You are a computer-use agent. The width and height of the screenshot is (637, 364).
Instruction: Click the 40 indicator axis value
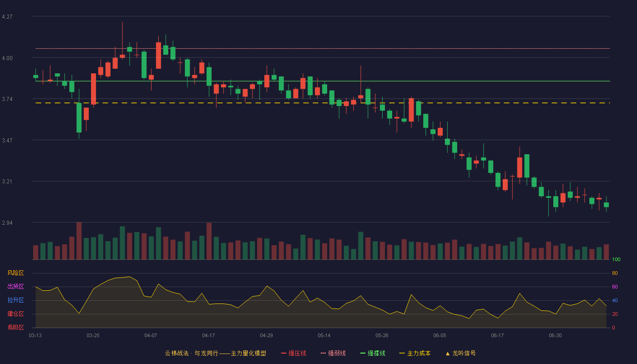[615, 301]
